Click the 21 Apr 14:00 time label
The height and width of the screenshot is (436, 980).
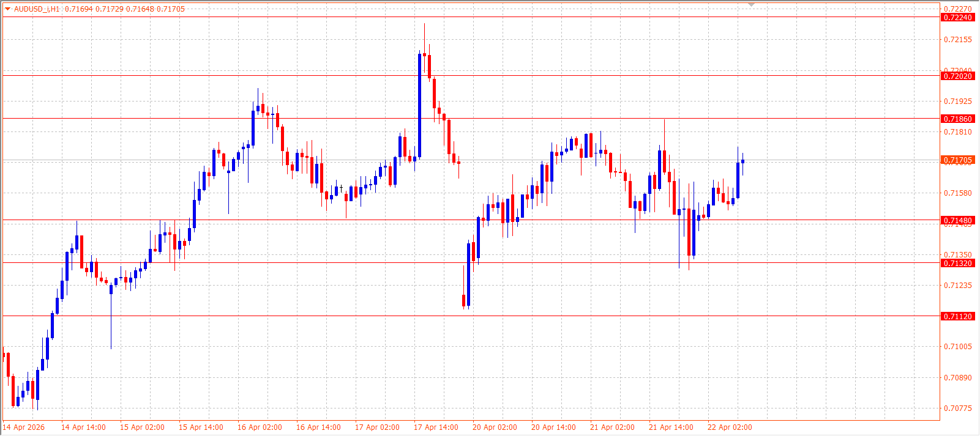point(671,427)
